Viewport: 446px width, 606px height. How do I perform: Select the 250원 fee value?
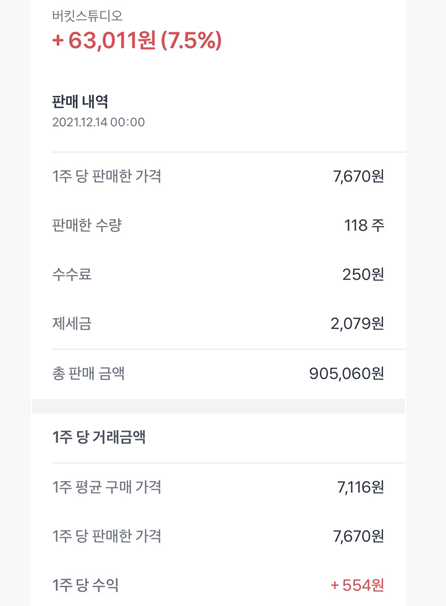coord(363,274)
